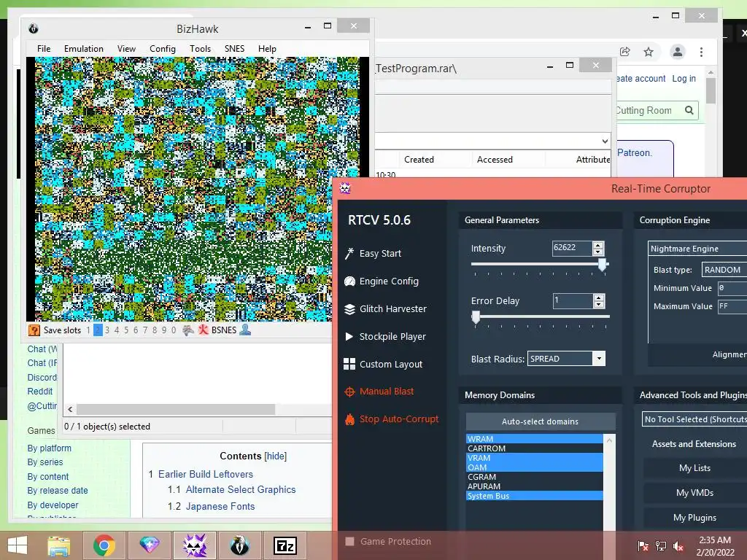
Task: Click the 7-Zip horizontal scrollbar
Action: tap(176, 410)
